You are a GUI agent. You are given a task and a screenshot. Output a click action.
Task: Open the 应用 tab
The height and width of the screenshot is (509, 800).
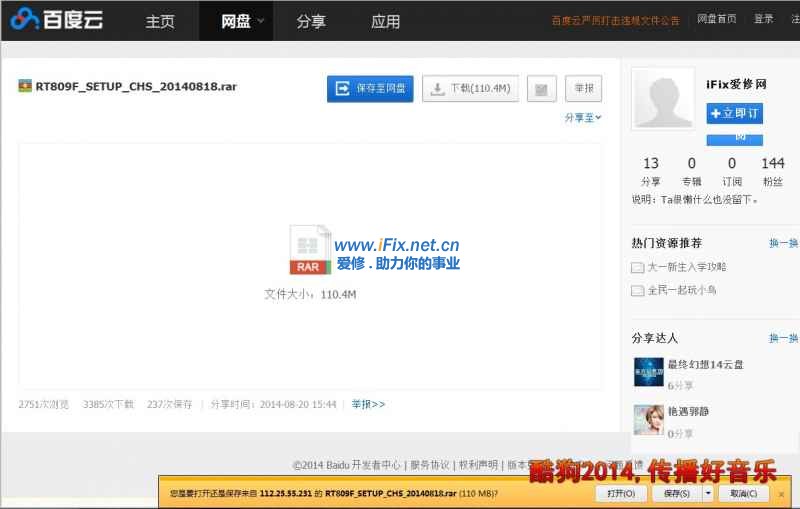385,21
